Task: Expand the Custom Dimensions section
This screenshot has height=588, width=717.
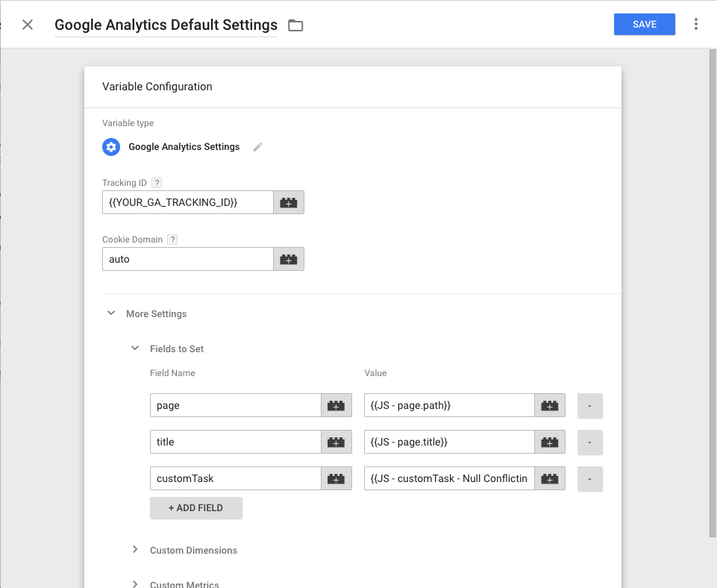Action: (x=135, y=550)
